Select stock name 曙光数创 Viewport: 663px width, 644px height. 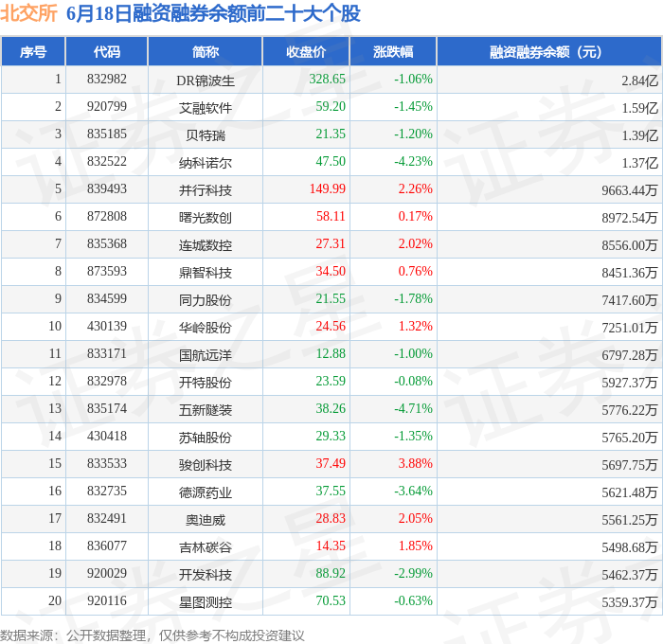206,218
